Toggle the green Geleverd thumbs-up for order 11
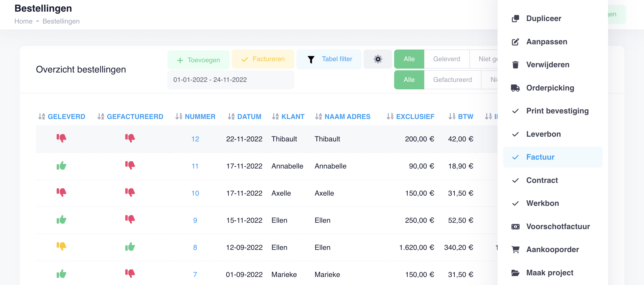The width and height of the screenshot is (644, 285). (62, 166)
